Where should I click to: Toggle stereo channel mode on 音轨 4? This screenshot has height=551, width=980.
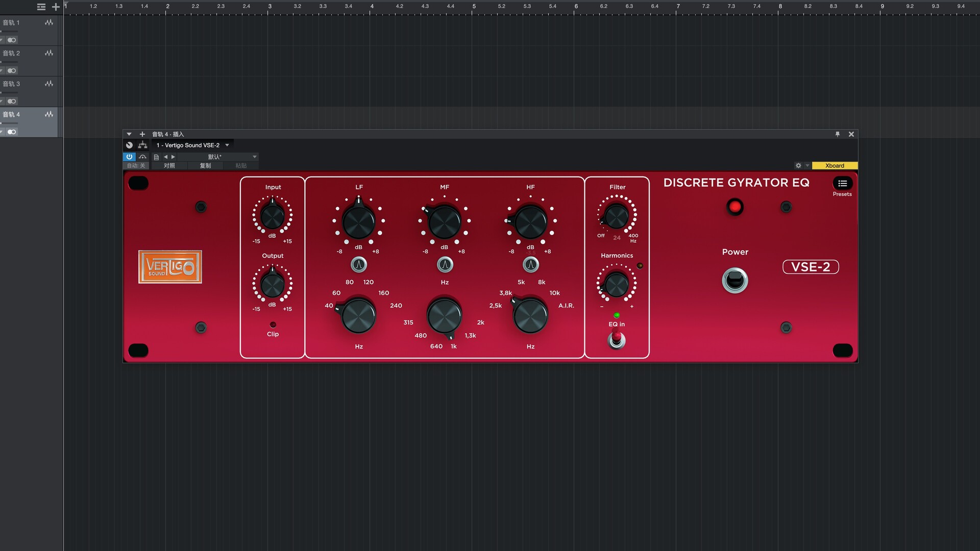pyautogui.click(x=12, y=132)
